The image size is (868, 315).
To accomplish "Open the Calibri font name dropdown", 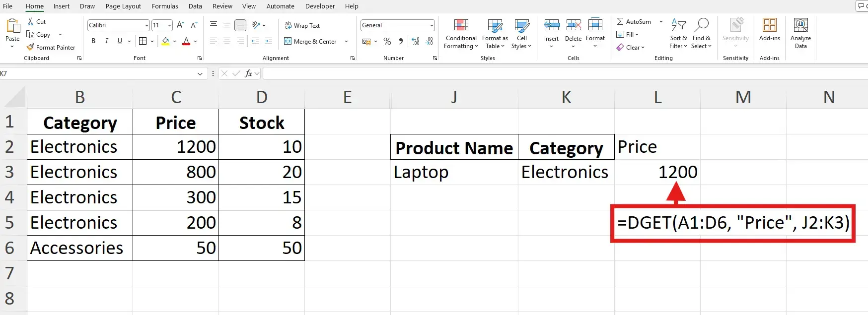I will (x=146, y=25).
